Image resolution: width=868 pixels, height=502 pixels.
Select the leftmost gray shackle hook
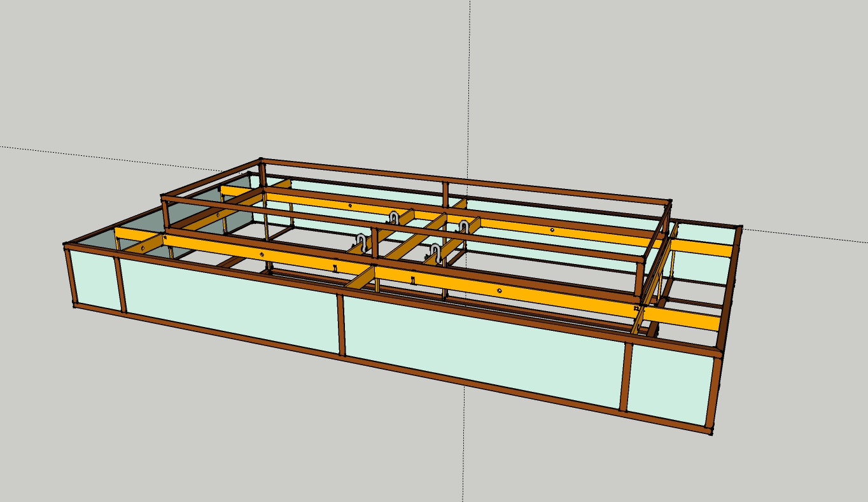pos(361,241)
